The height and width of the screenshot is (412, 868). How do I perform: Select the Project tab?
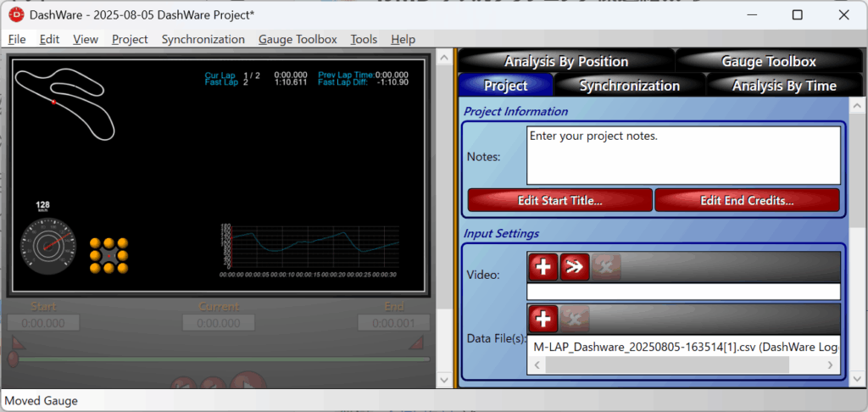pos(506,86)
